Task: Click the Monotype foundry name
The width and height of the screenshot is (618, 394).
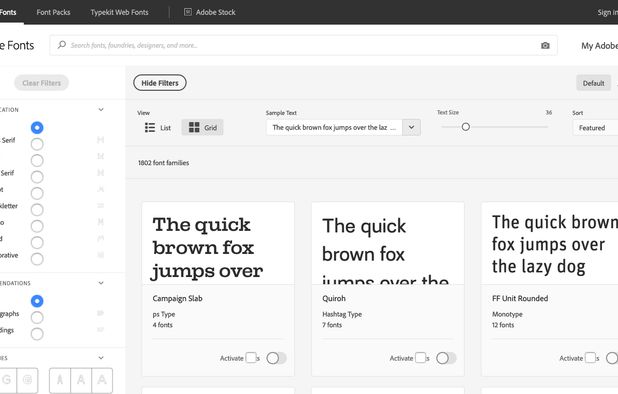Action: coord(507,314)
